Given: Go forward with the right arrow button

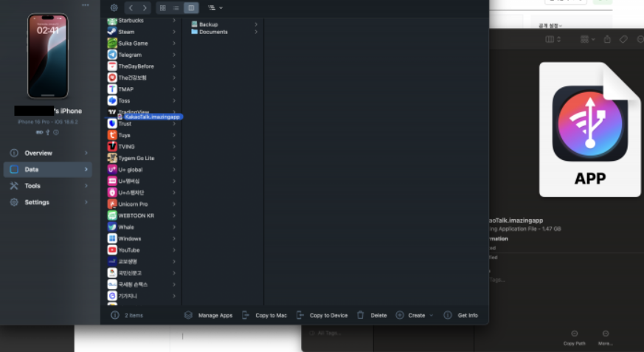Looking at the screenshot, I should [x=145, y=8].
